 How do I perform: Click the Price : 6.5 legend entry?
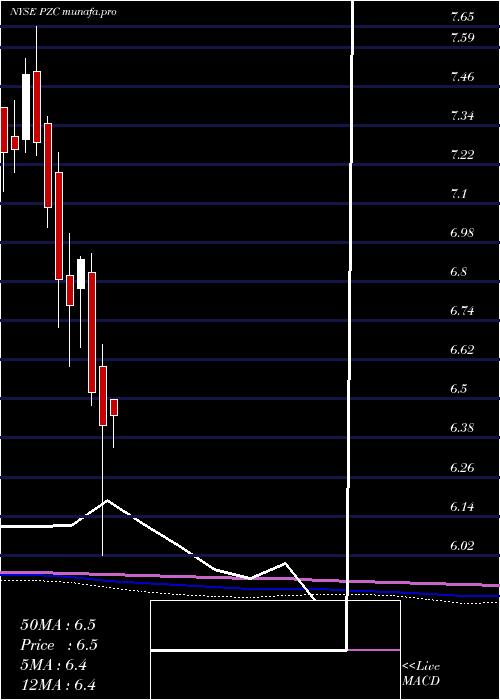59,645
